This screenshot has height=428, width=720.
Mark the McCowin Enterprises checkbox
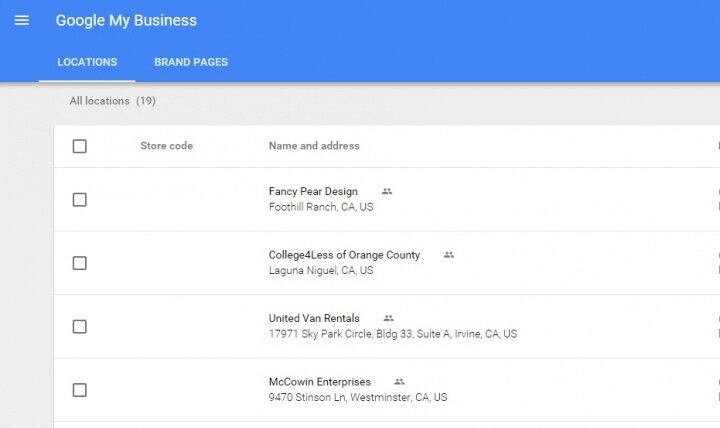(x=79, y=390)
